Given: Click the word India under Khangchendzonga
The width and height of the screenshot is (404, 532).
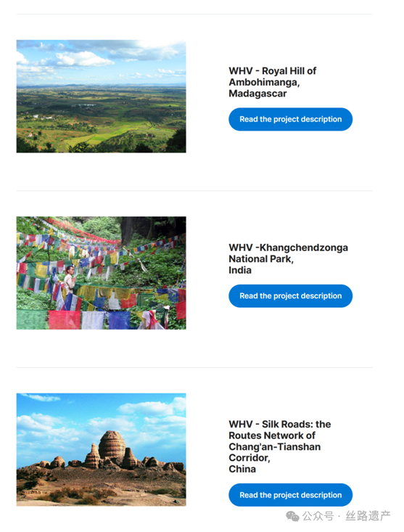Looking at the screenshot, I should point(240,270).
